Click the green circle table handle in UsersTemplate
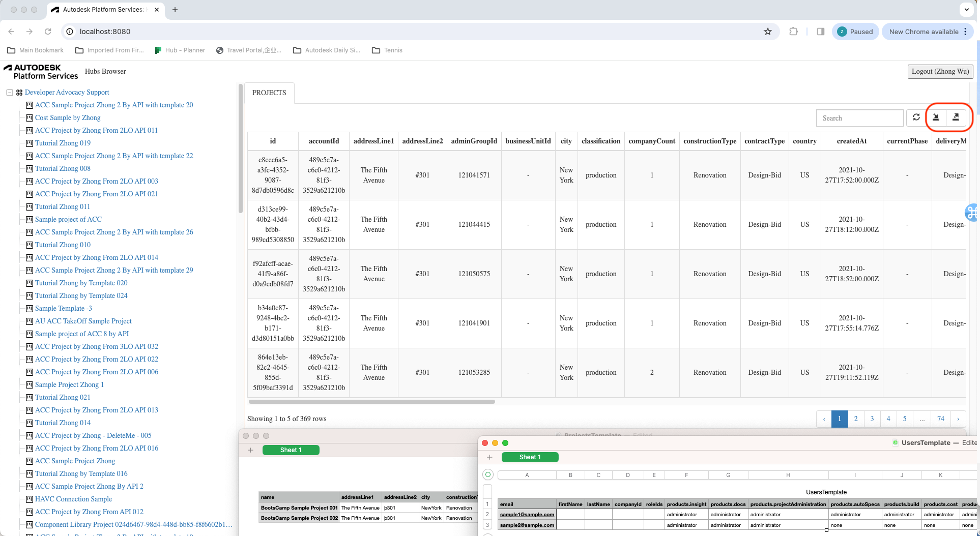This screenshot has height=536, width=980. click(488, 475)
